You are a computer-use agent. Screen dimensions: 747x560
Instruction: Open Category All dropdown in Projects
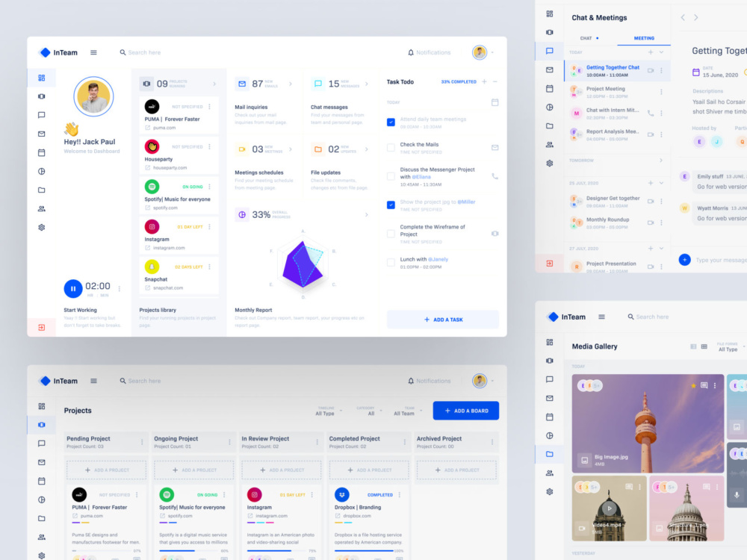369,411
